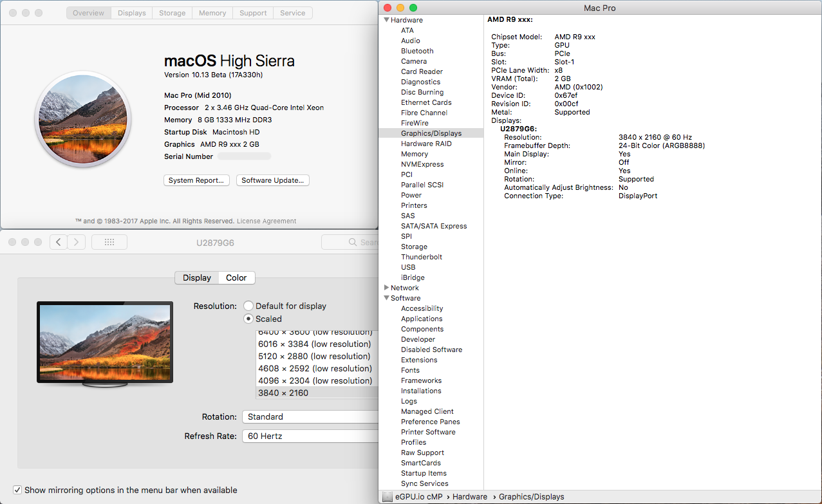Viewport: 822px width, 504px height.
Task: Collapse the Hardware section triangle
Action: point(386,20)
